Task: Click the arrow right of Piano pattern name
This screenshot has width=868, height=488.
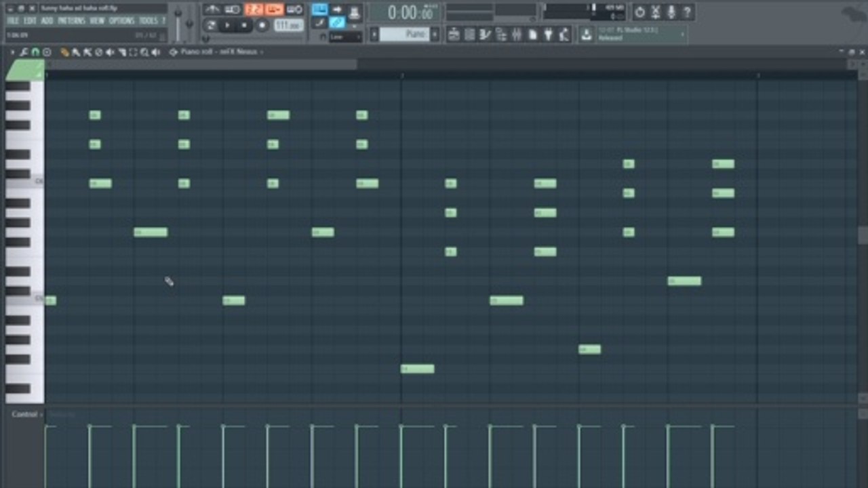Action: point(435,34)
